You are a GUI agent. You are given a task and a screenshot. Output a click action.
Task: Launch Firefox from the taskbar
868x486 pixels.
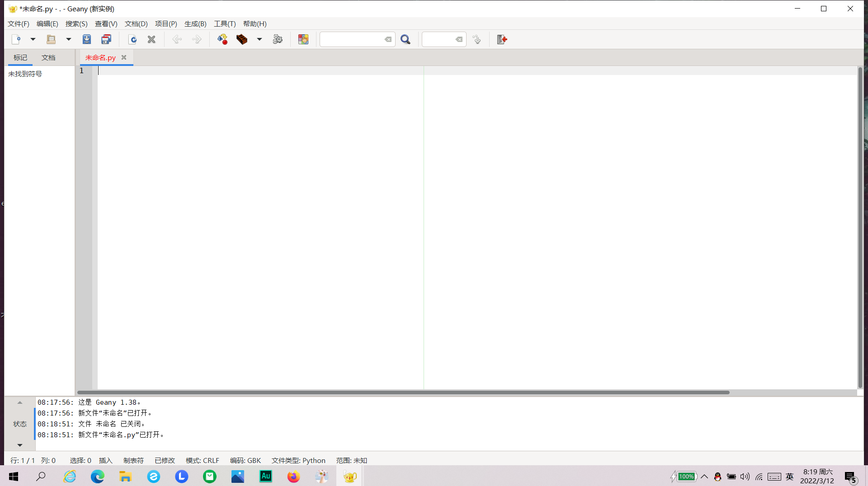(293, 477)
